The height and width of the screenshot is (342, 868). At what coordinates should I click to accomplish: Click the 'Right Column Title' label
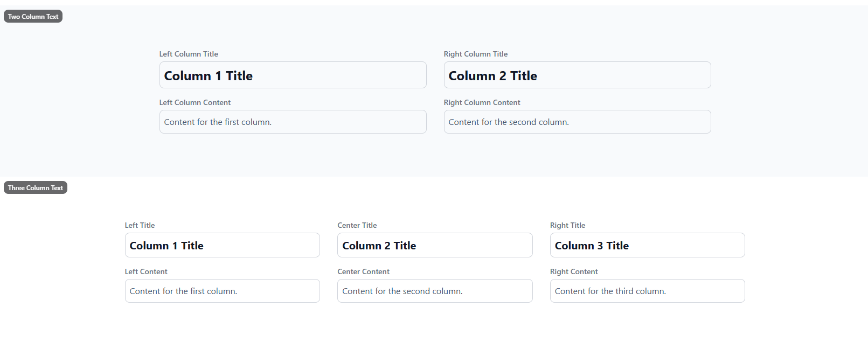476,54
